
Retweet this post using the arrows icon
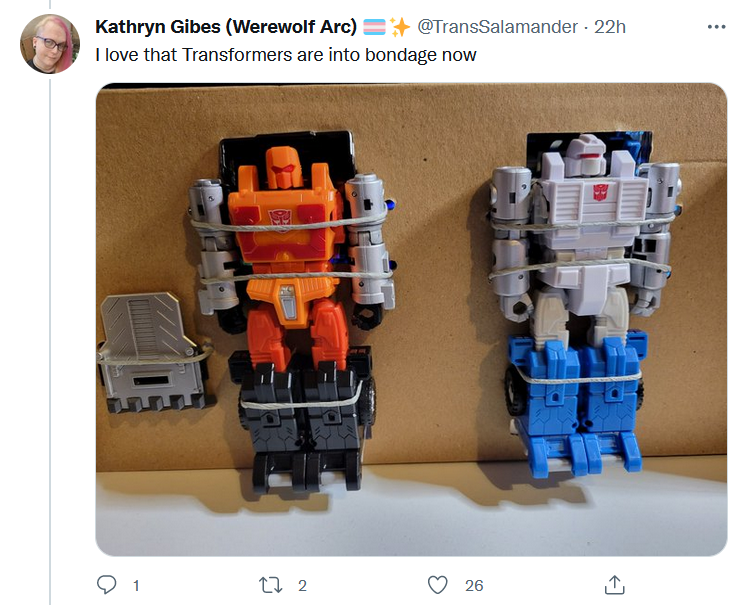coord(270,585)
